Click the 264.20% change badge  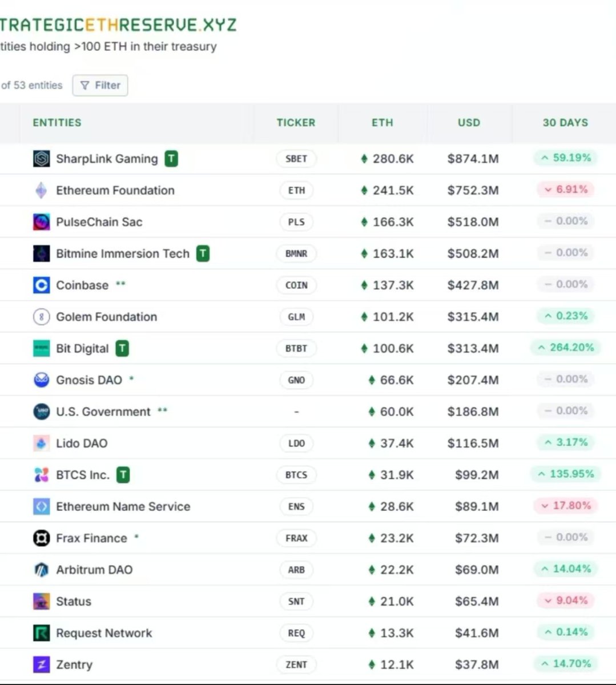pyautogui.click(x=566, y=348)
